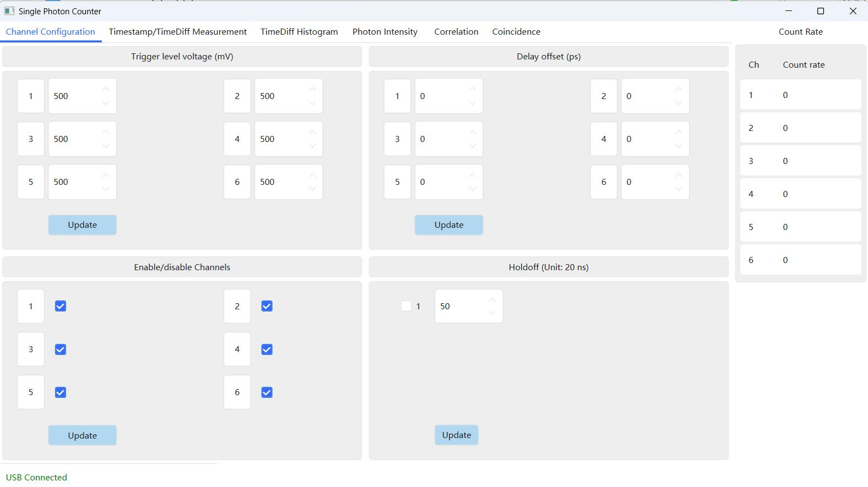Increase trigger level for channel 1
Image resolution: width=868 pixels, height=487 pixels.
106,89
